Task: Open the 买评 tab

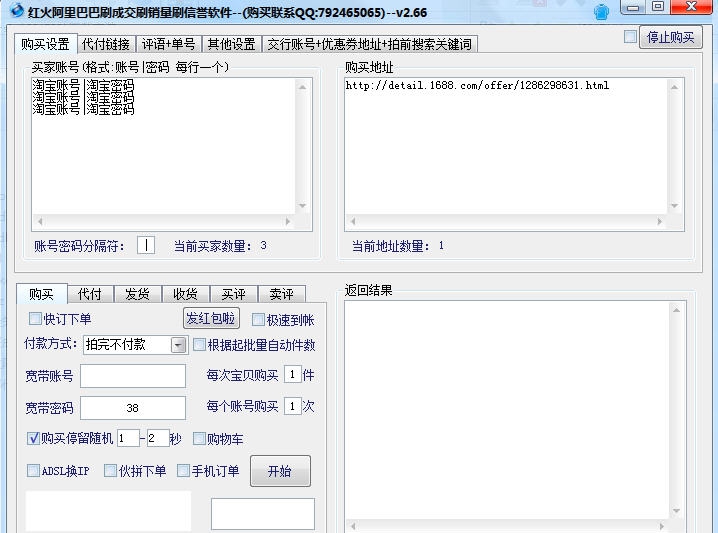Action: click(x=234, y=294)
